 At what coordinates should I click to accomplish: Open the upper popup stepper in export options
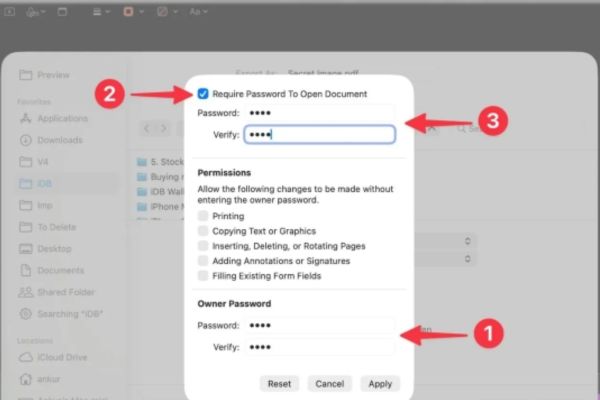point(467,241)
